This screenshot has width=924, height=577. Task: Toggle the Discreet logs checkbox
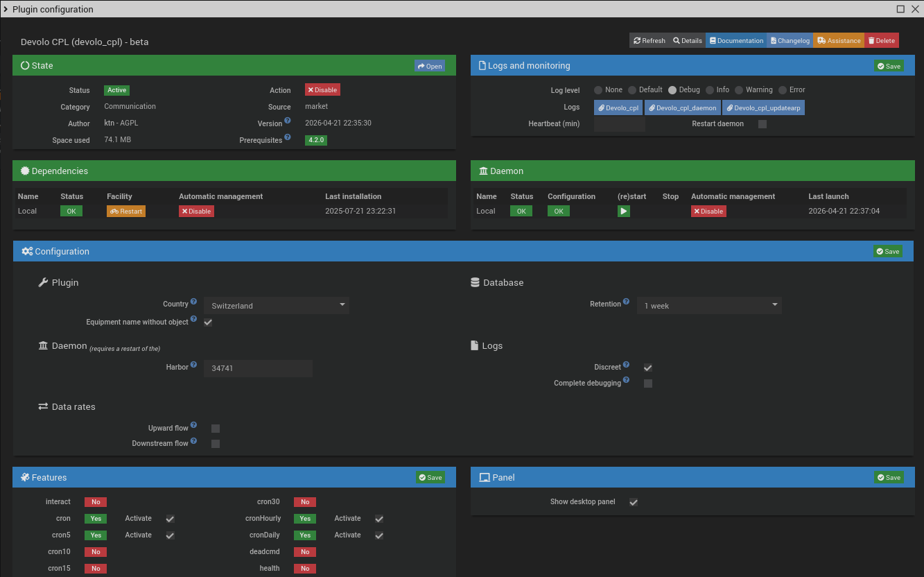pos(648,368)
